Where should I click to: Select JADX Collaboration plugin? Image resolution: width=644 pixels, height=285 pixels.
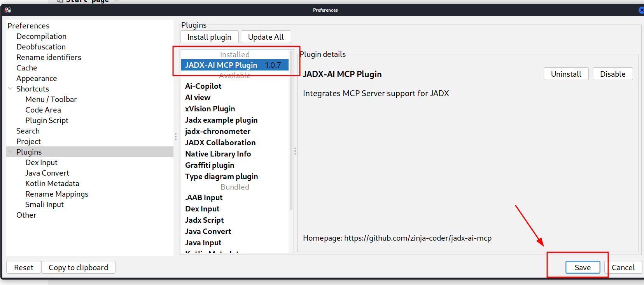(x=235, y=142)
